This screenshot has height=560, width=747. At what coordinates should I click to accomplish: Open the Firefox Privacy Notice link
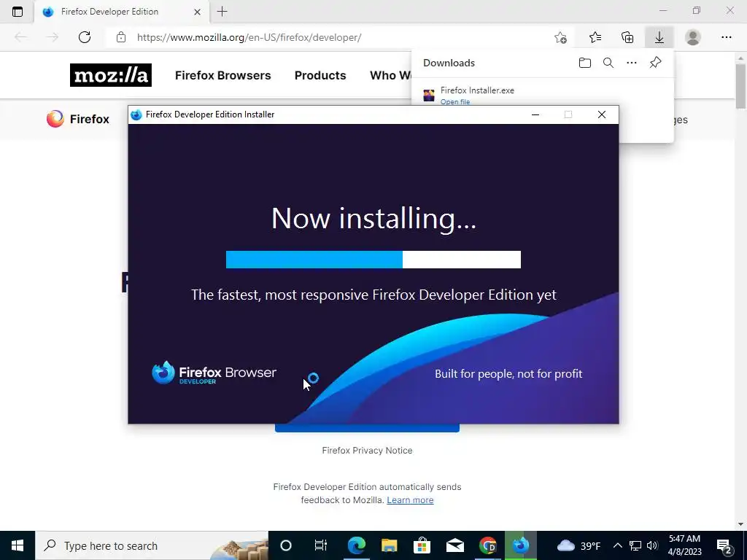coord(368,451)
